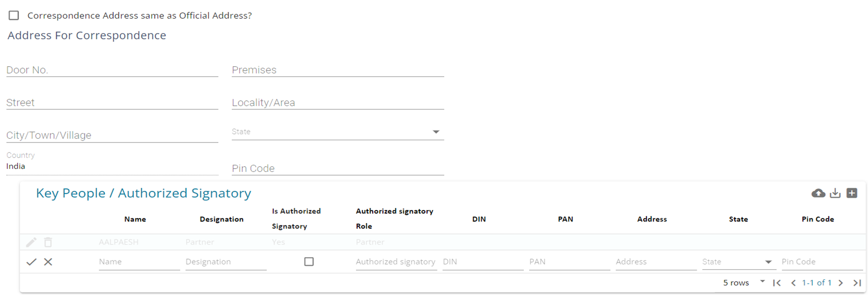Screen dimensions: 868x295
Task: Go to next table page
Action: click(x=841, y=283)
